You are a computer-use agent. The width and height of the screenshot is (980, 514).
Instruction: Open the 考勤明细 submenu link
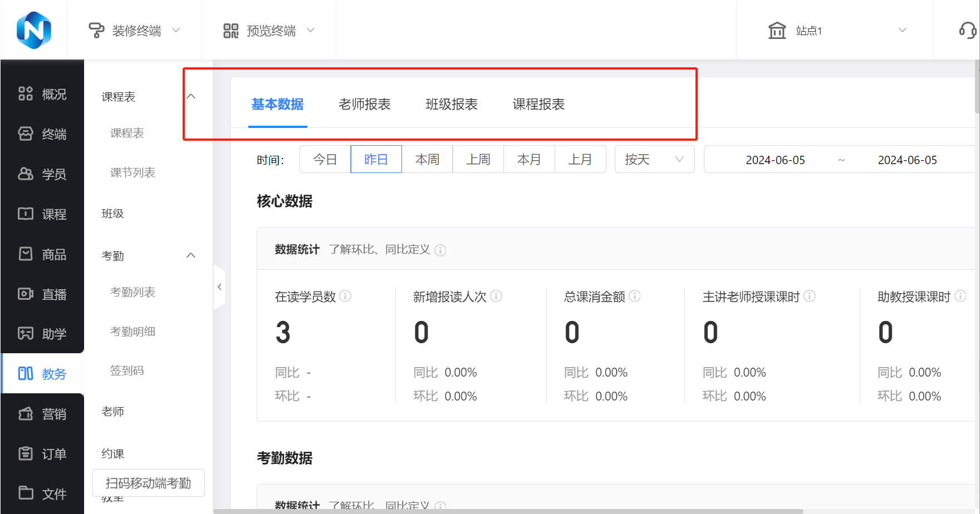pos(133,332)
